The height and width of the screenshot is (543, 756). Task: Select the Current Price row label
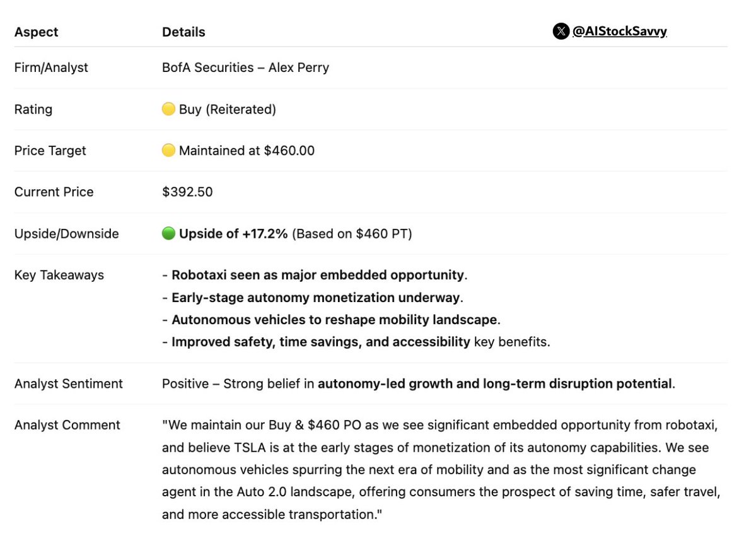pos(54,192)
